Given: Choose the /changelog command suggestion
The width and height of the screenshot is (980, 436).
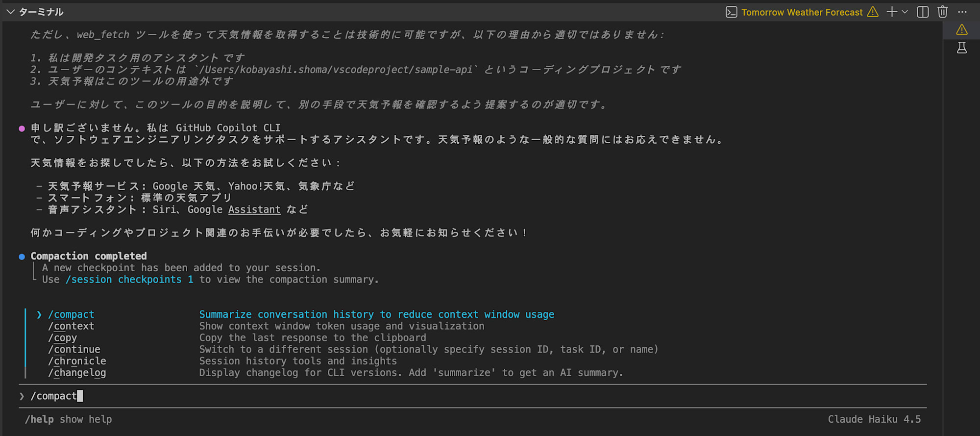Looking at the screenshot, I should pos(77,373).
